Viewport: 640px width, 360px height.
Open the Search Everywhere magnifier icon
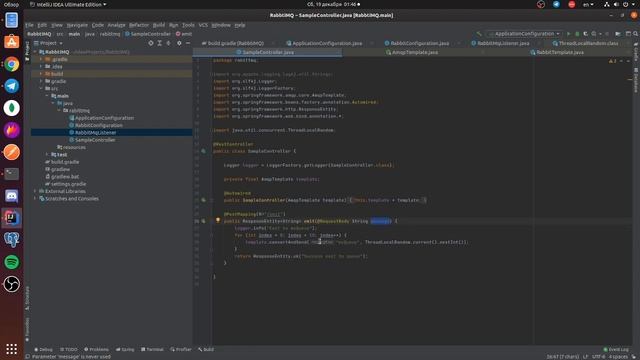(636, 34)
